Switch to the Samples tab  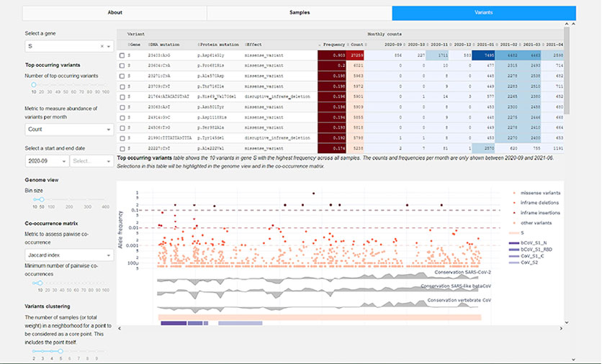[300, 13]
